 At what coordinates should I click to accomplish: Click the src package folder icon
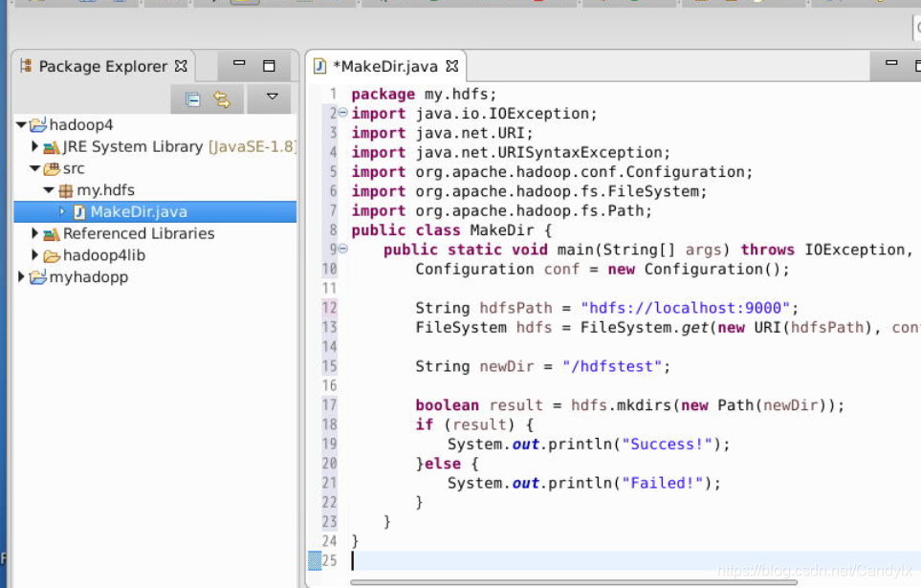tap(52, 168)
